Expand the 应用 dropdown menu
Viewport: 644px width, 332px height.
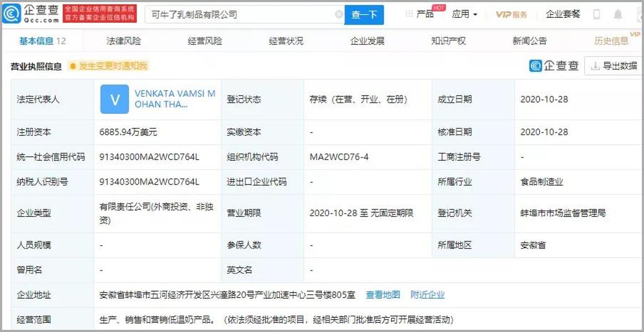click(464, 14)
